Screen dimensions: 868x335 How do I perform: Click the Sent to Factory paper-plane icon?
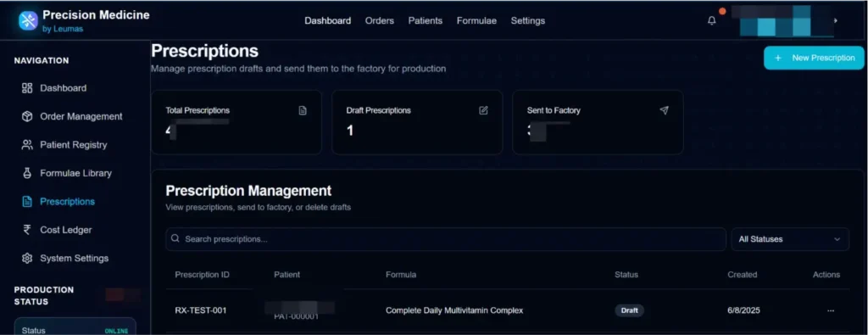(665, 110)
